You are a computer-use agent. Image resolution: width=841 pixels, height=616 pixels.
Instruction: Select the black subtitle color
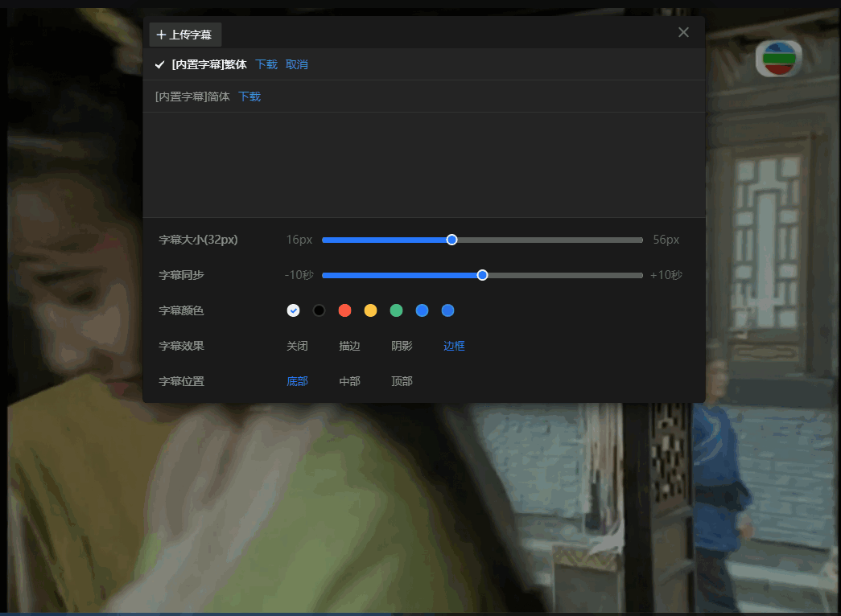click(x=319, y=310)
